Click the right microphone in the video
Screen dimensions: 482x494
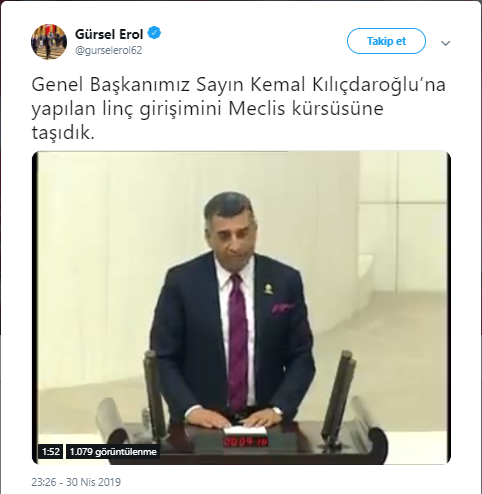[x=338, y=397]
